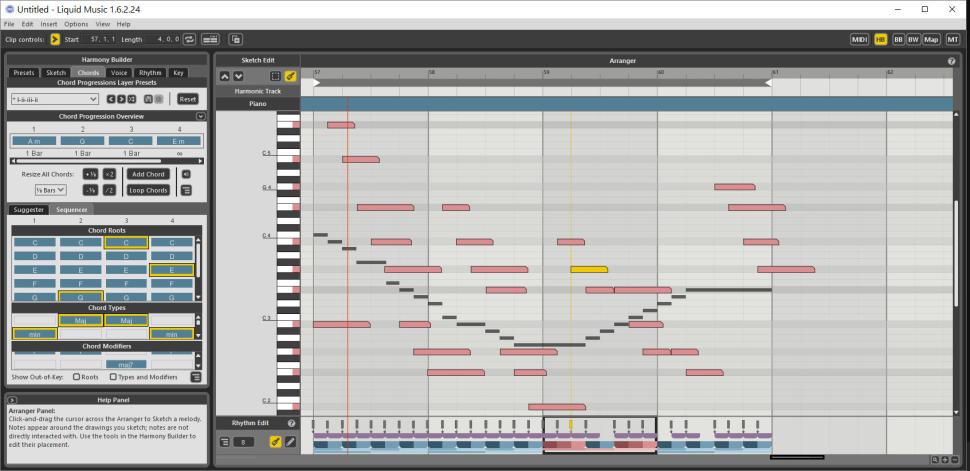Select the pencil tool in Rhythm Edit
The image size is (970, 471).
(x=290, y=441)
